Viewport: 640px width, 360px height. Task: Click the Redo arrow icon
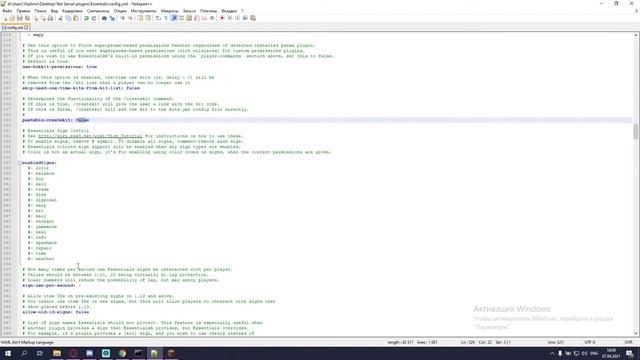click(94, 18)
